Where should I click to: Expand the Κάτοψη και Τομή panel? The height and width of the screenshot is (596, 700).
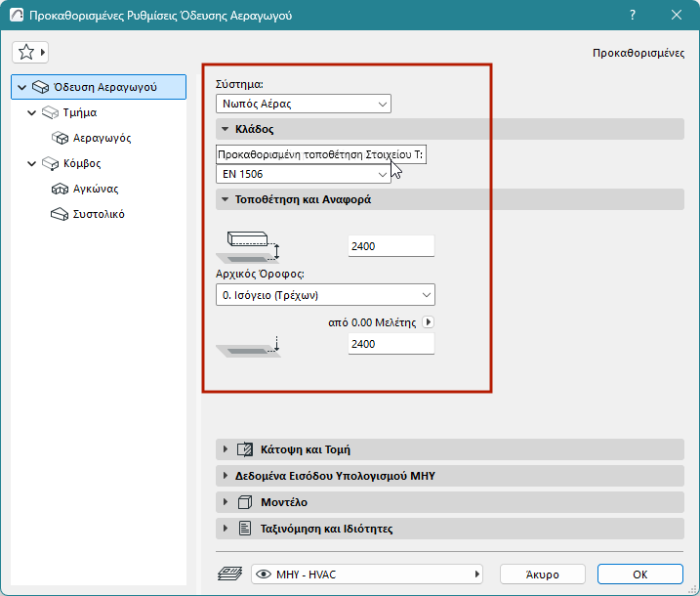225,449
